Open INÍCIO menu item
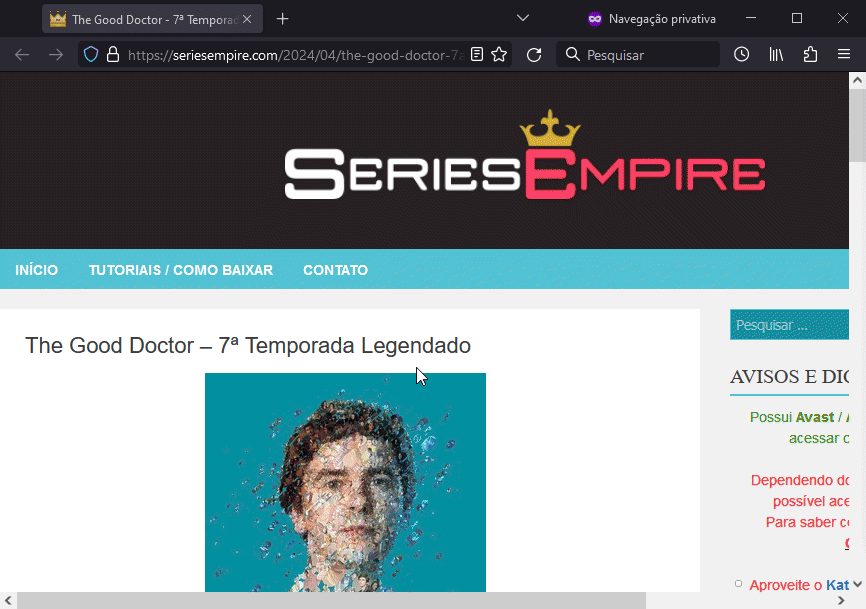Screen dimensions: 866x609 tap(36, 270)
